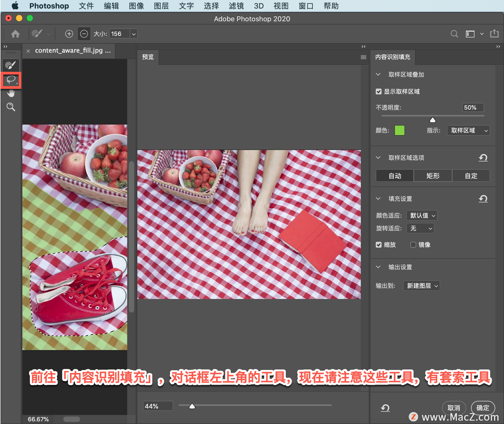Collapse the 取样区域叠加 section chevron
Viewport: 504px width, 424px height.
click(x=378, y=74)
